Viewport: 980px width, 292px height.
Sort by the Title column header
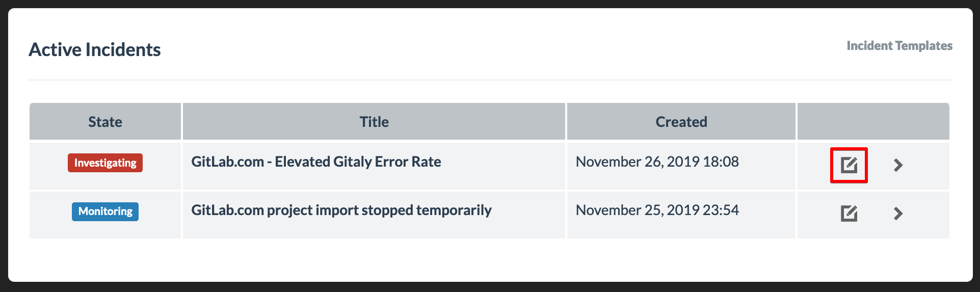pos(374,122)
